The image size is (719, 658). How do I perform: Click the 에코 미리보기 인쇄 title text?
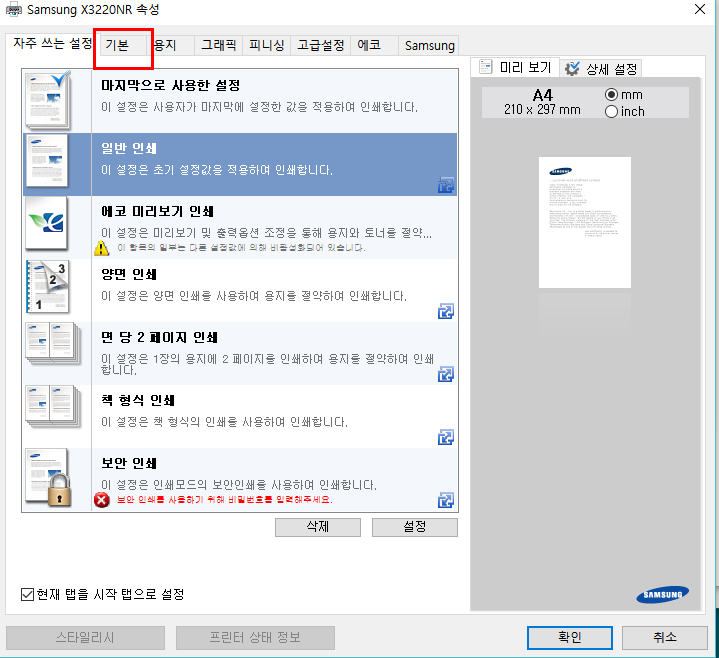coord(157,211)
